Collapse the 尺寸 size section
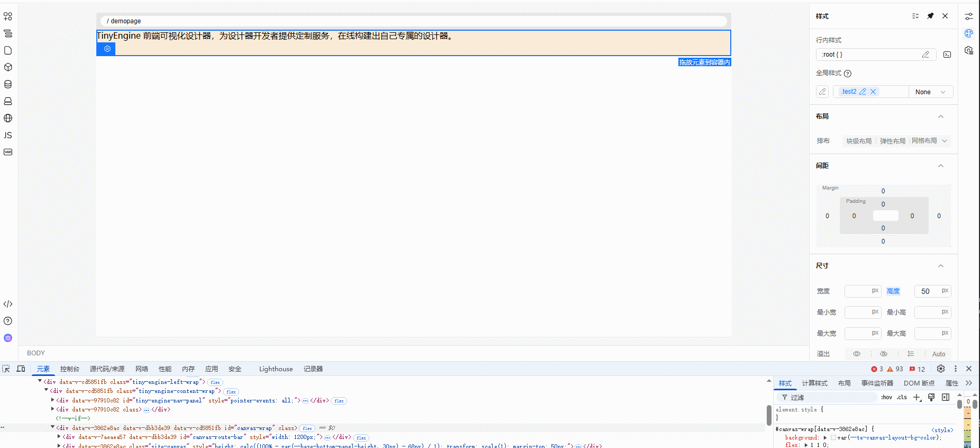The height and width of the screenshot is (448, 980). tap(941, 266)
